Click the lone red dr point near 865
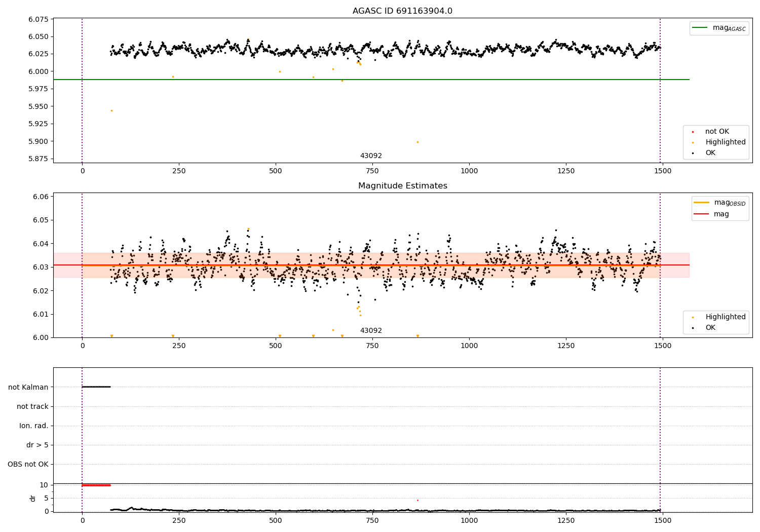 coord(417,500)
